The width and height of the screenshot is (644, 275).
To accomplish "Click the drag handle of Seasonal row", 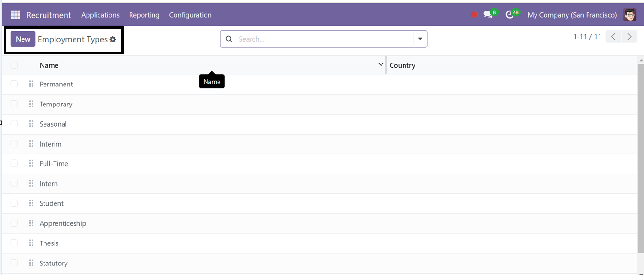I will pyautogui.click(x=31, y=124).
